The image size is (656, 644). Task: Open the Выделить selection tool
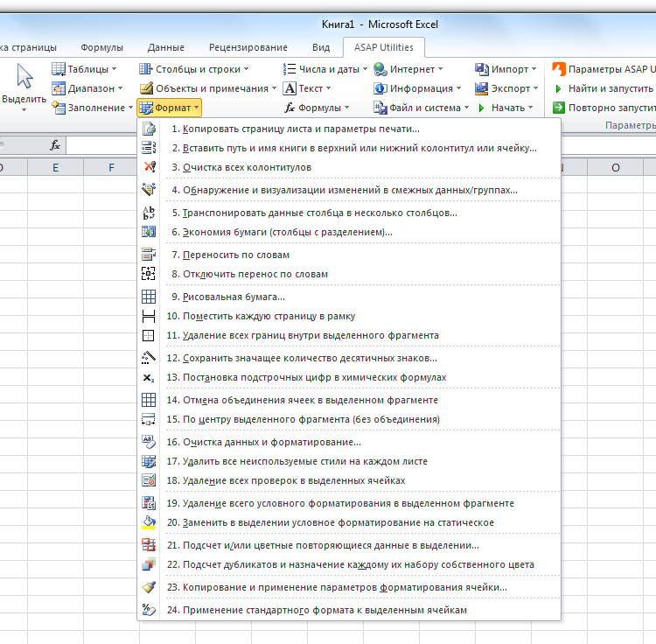pos(24,87)
